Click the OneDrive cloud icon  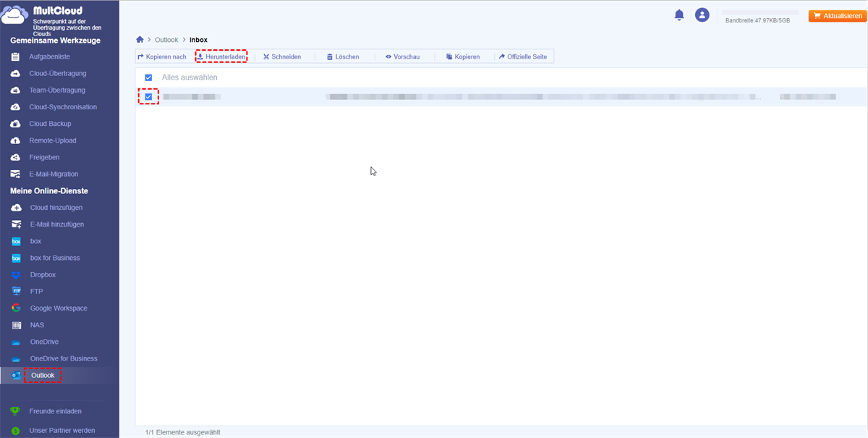16,342
